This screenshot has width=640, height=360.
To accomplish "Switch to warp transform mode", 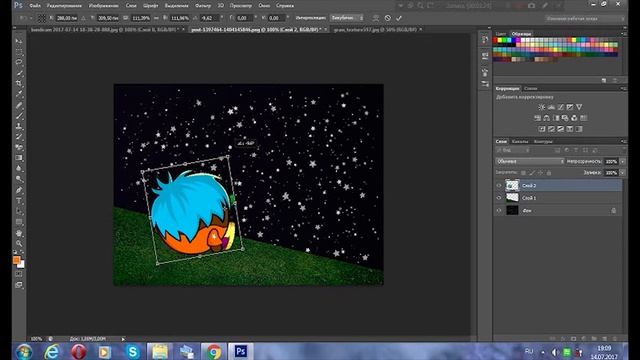I will (376, 18).
